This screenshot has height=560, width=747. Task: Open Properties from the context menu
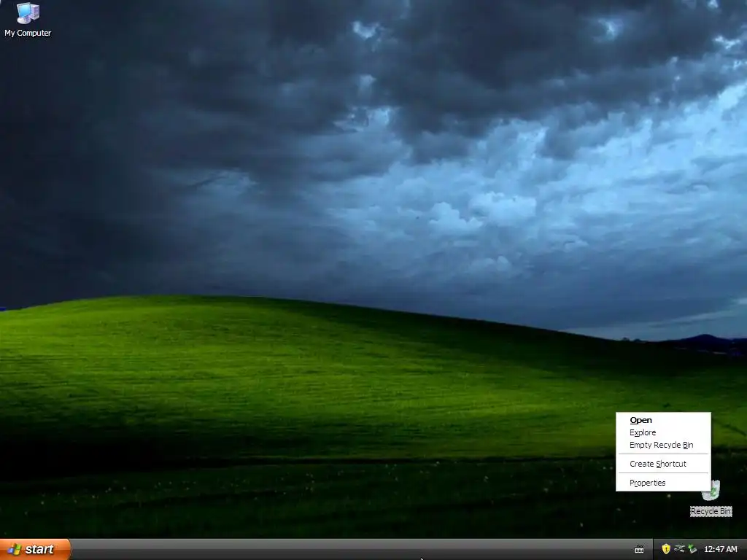tap(663, 483)
